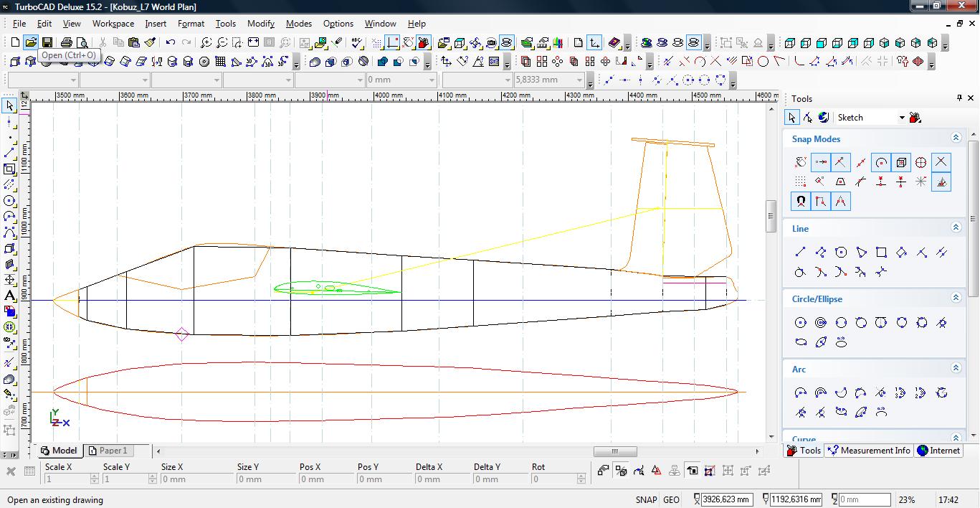Image resolution: width=980 pixels, height=508 pixels.
Task: Select the Ellipse tool in Circle/Ellipse panel
Action: 801,342
